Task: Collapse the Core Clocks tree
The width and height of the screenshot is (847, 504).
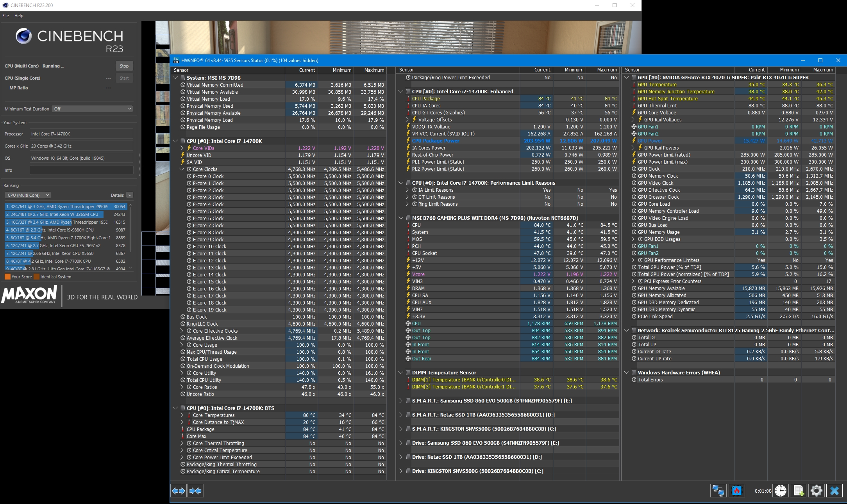Action: (182, 169)
